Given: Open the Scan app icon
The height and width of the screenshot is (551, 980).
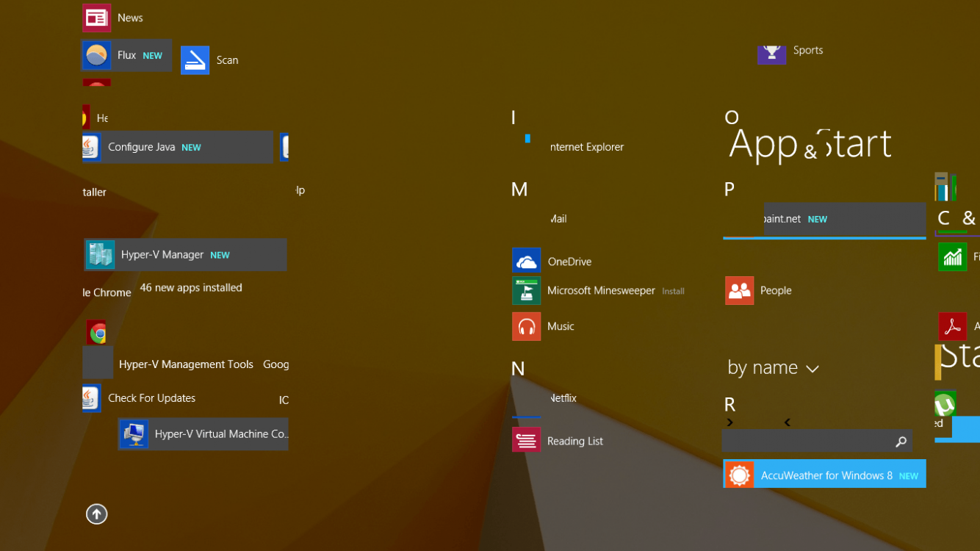Looking at the screenshot, I should pyautogui.click(x=195, y=60).
